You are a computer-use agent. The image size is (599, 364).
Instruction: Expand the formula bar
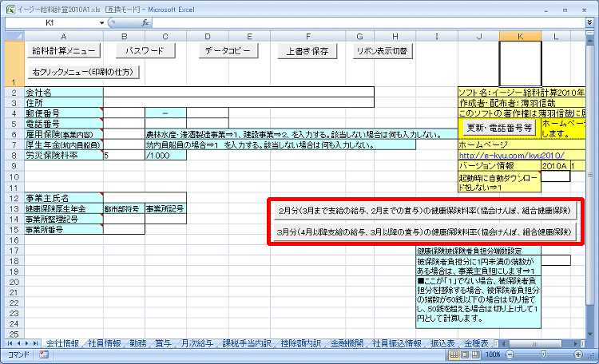[592, 23]
